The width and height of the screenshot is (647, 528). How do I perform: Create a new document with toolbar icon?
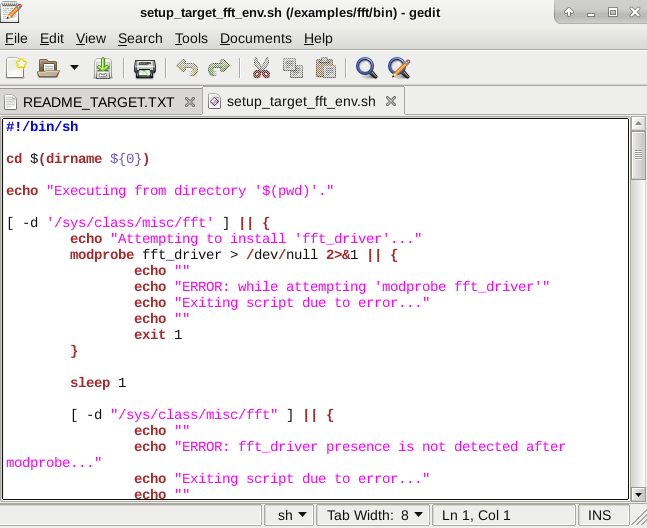17,68
